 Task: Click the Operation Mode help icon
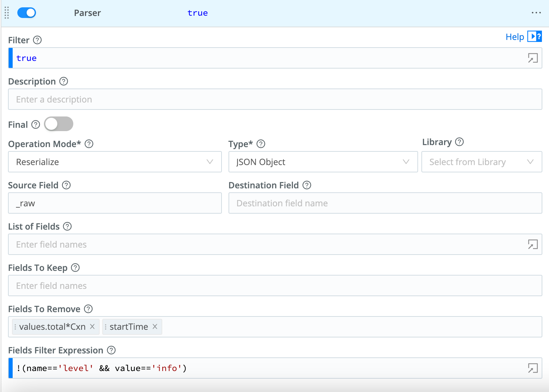point(89,144)
